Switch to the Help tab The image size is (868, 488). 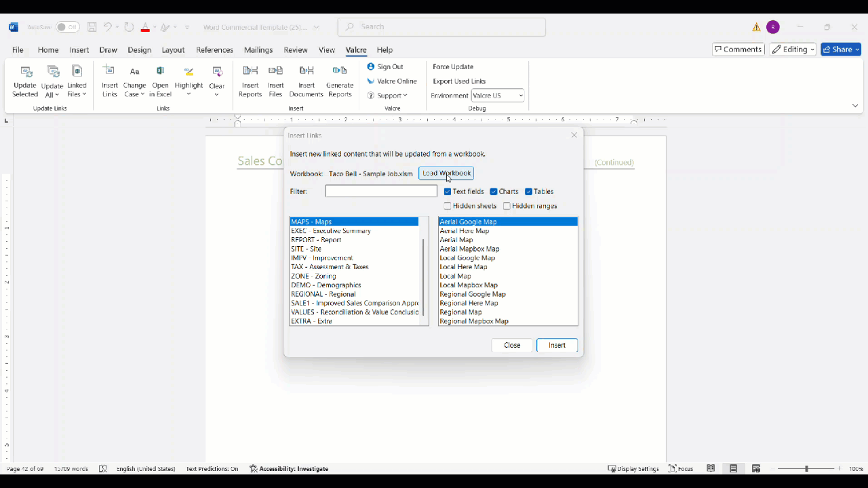point(384,50)
